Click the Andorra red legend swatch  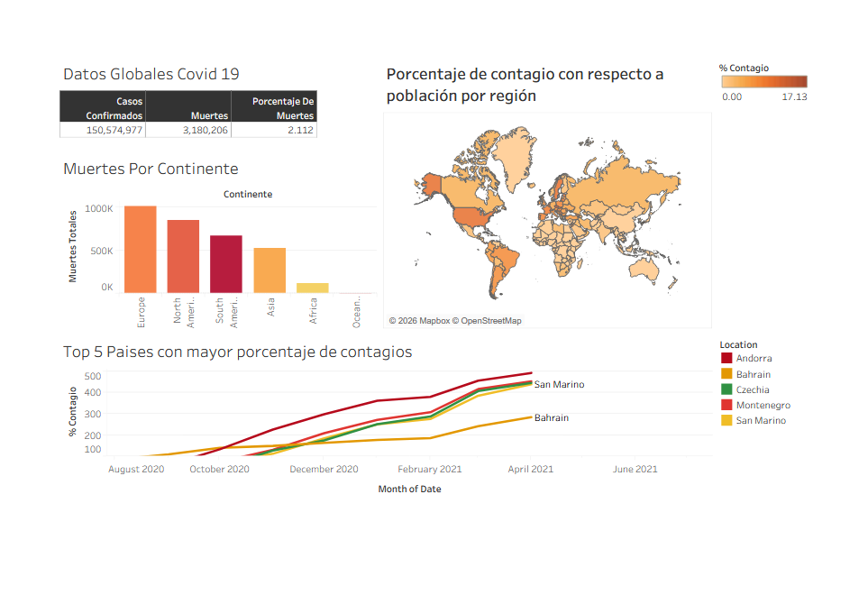726,358
